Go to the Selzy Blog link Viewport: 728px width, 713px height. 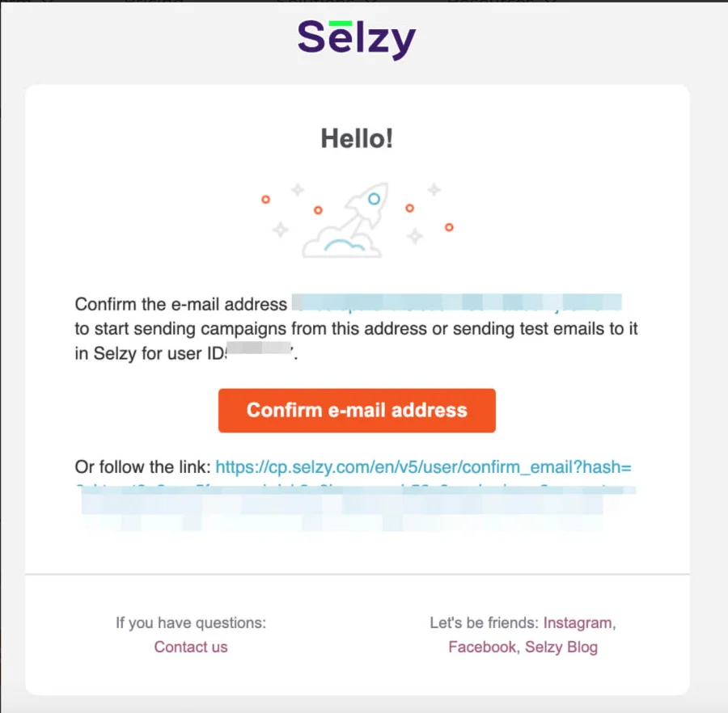pyautogui.click(x=561, y=647)
